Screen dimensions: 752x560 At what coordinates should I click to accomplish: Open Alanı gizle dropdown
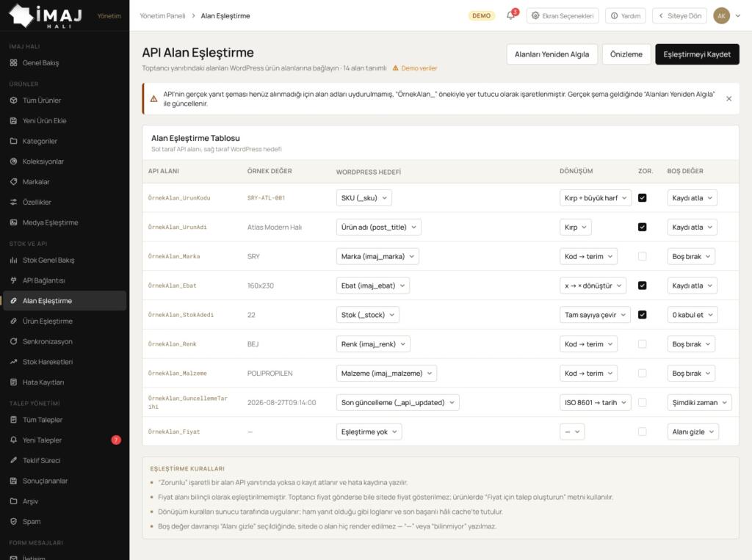(693, 432)
